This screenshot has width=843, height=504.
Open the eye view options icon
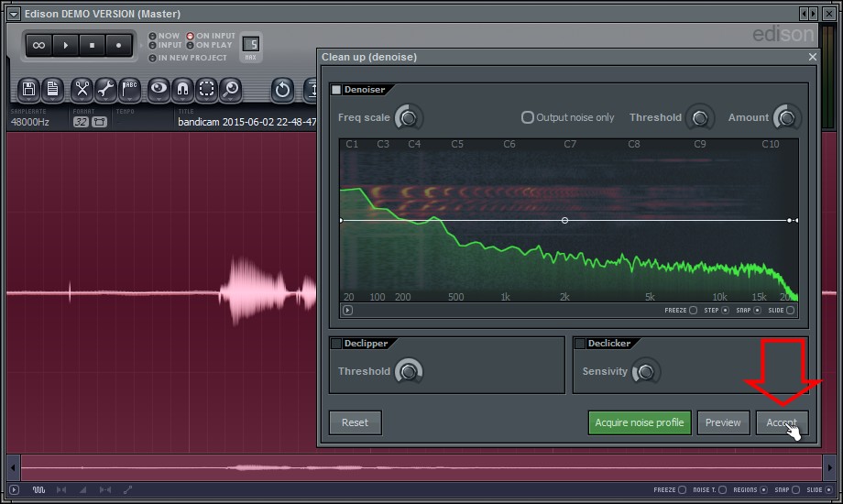click(x=159, y=89)
